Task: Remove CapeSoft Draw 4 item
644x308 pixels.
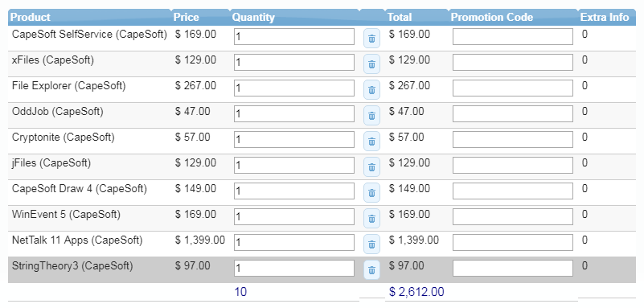Action: coord(371,193)
